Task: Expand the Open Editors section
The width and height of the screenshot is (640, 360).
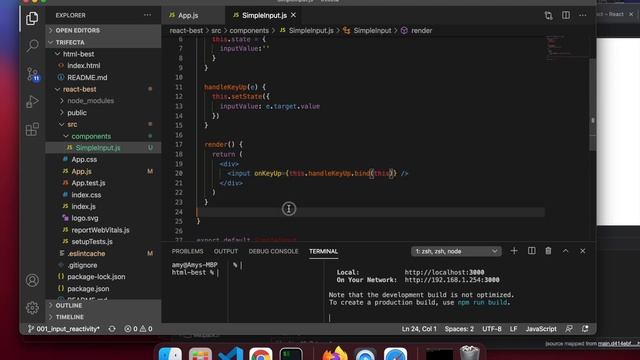Action: tap(103, 30)
